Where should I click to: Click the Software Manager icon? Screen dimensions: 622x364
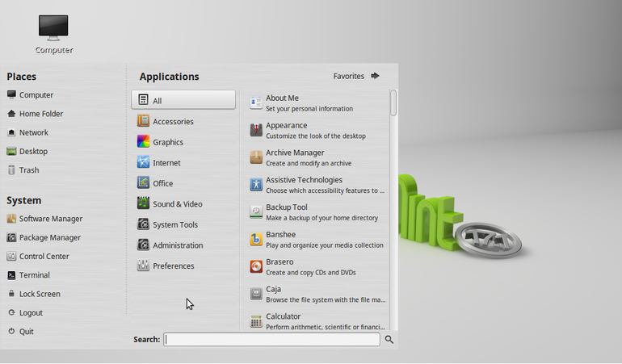point(11,219)
